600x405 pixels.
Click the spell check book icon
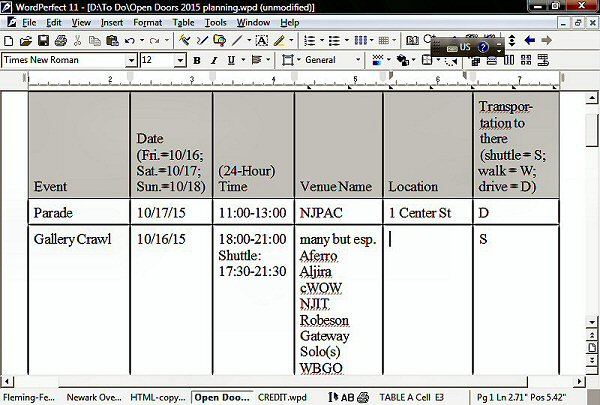point(412,41)
